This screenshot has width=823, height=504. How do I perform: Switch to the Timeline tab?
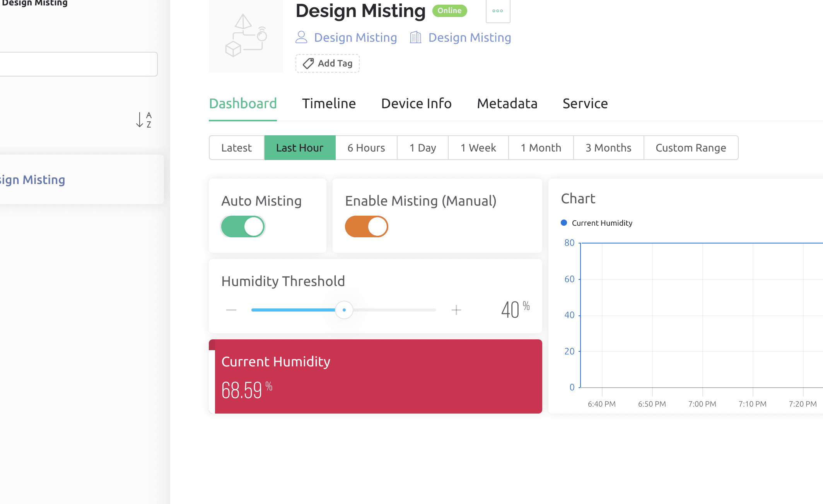(x=329, y=104)
